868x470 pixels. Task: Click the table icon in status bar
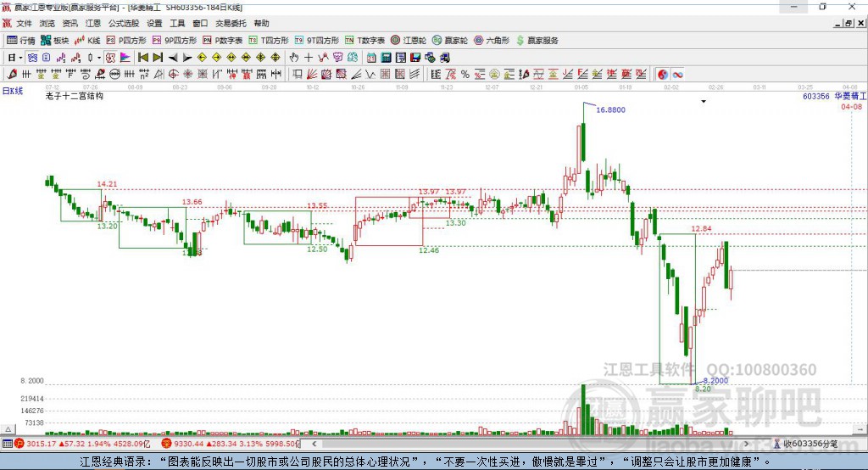tap(7, 444)
